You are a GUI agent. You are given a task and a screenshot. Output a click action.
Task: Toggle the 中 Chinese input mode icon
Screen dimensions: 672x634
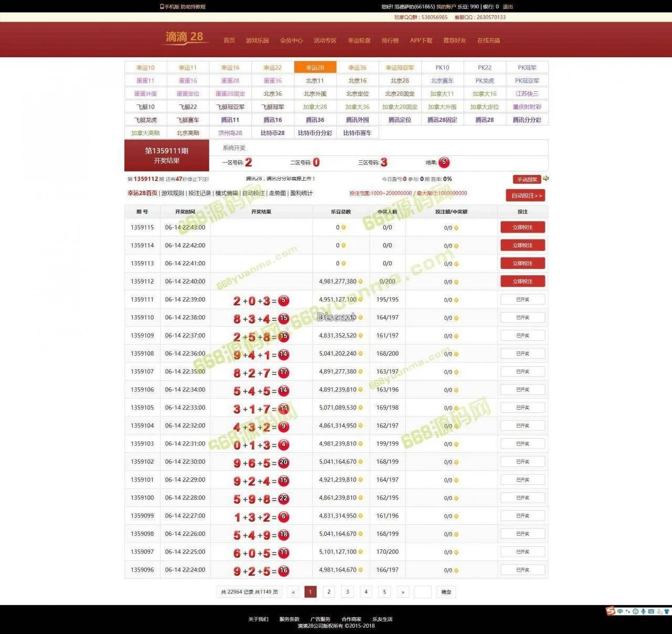(620, 611)
